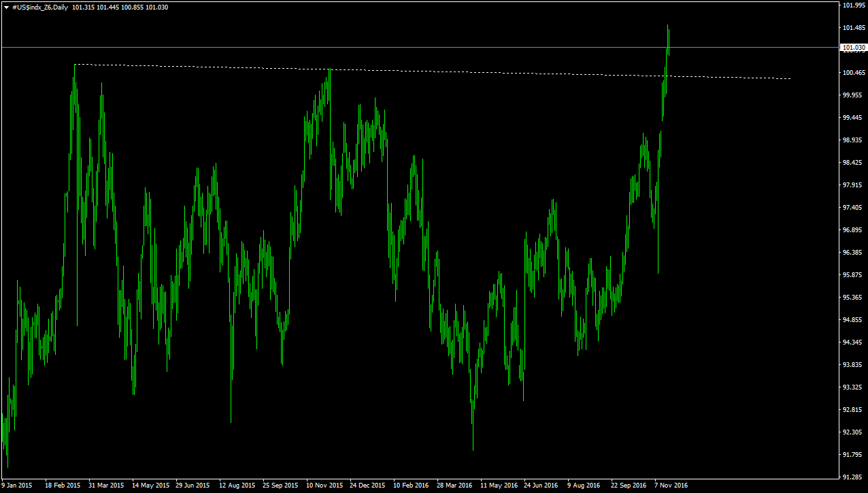Click the 31 Mar 2015 date label
This screenshot has width=868, height=493.
tap(106, 486)
